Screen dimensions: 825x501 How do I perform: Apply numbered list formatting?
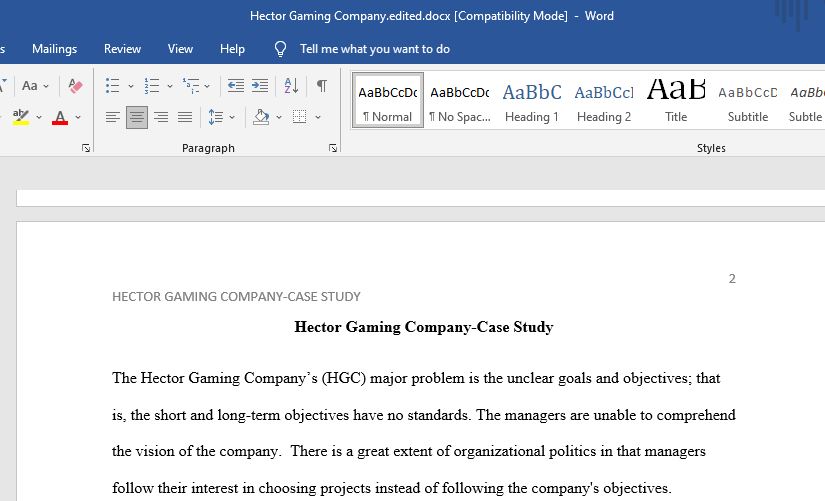pyautogui.click(x=152, y=86)
